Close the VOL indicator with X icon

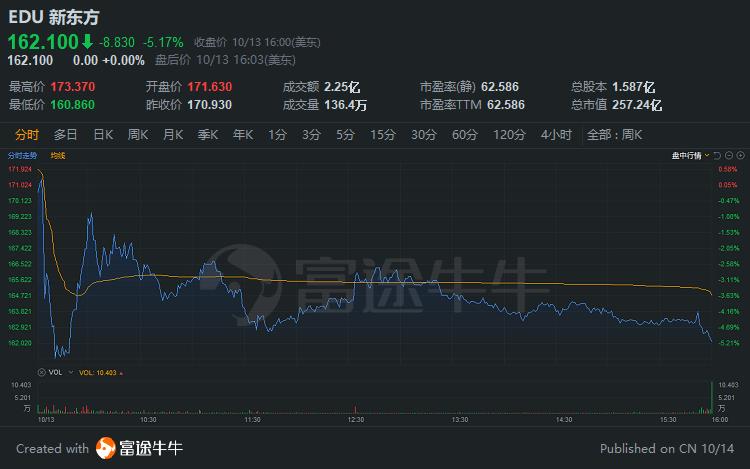click(42, 372)
